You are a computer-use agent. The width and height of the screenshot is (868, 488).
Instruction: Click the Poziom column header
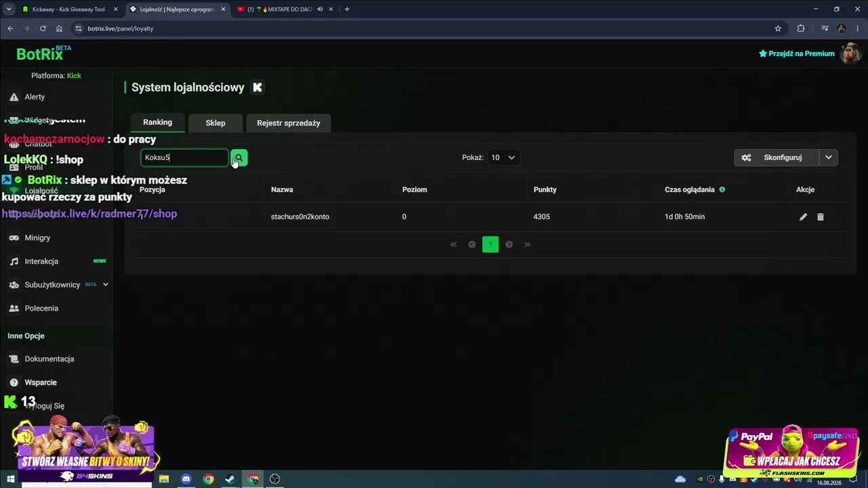pos(414,190)
